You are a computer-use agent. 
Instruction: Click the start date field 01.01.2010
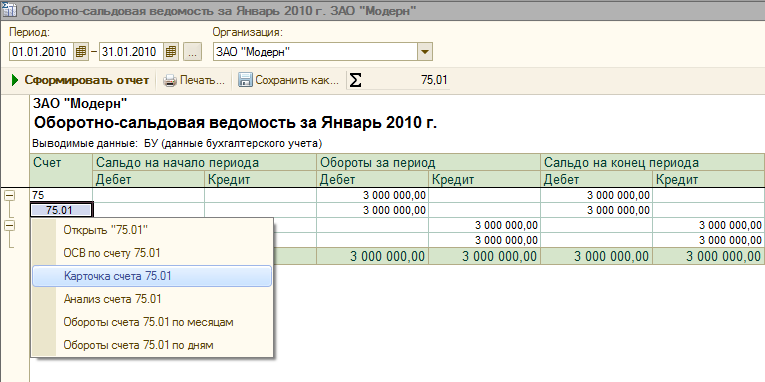tap(42, 52)
